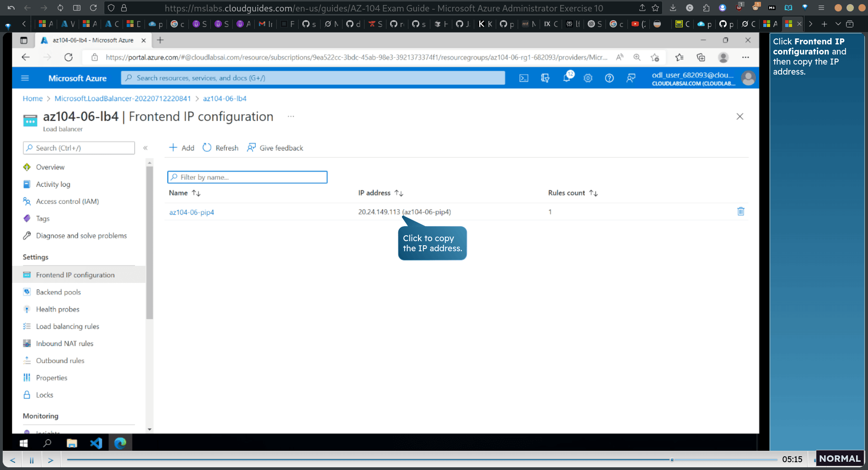The image size is (868, 470).
Task: Close the az104-06-lb4 Edge tab
Action: pyautogui.click(x=144, y=40)
